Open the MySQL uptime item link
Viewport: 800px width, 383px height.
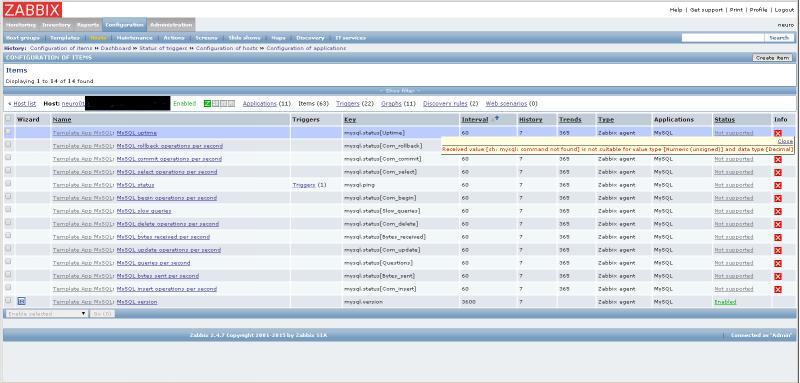tap(136, 133)
